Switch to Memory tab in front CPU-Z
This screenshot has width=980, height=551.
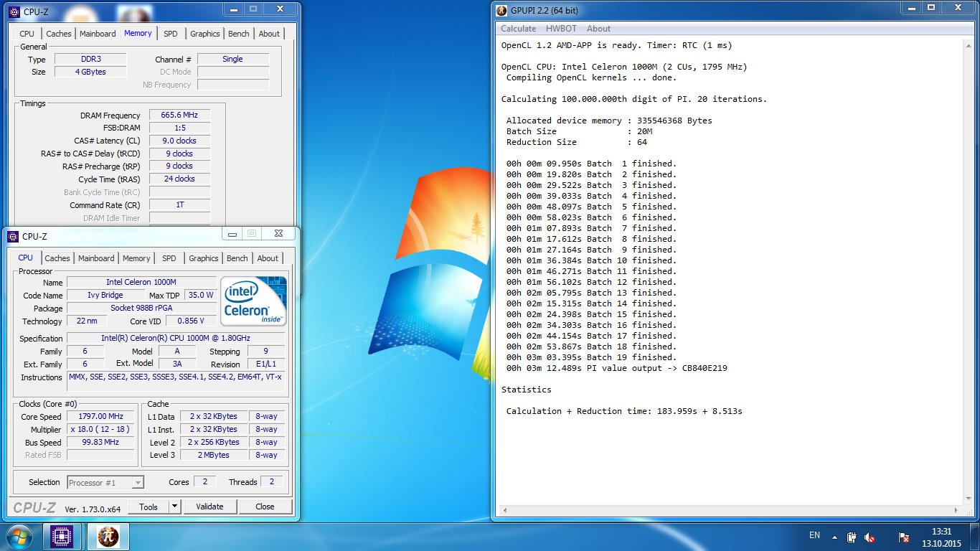click(136, 258)
